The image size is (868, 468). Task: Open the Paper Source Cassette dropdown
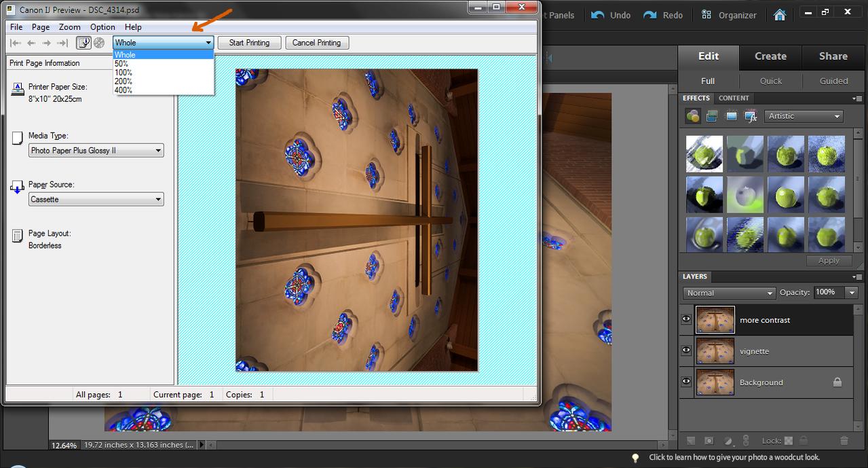coord(96,200)
